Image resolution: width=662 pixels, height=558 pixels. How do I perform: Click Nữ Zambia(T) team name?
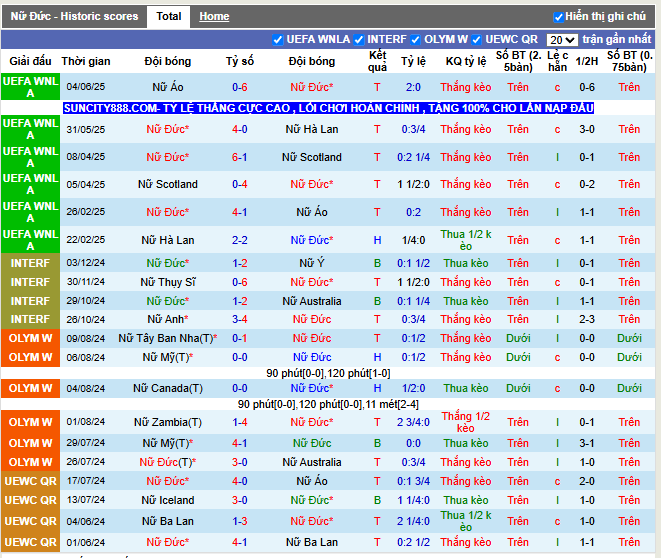pos(168,422)
